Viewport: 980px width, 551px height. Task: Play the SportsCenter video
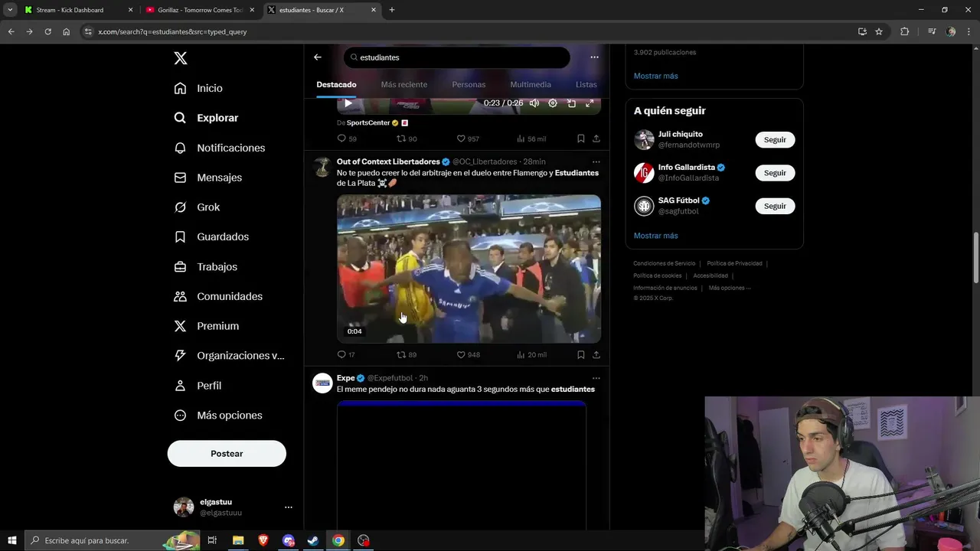tap(348, 103)
